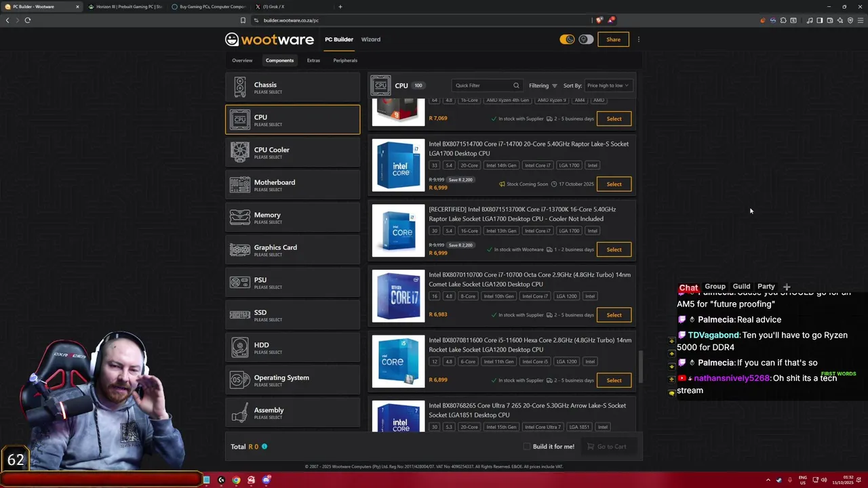Open the Sort By price dropdown
Screen dimensions: 868x488
point(608,85)
